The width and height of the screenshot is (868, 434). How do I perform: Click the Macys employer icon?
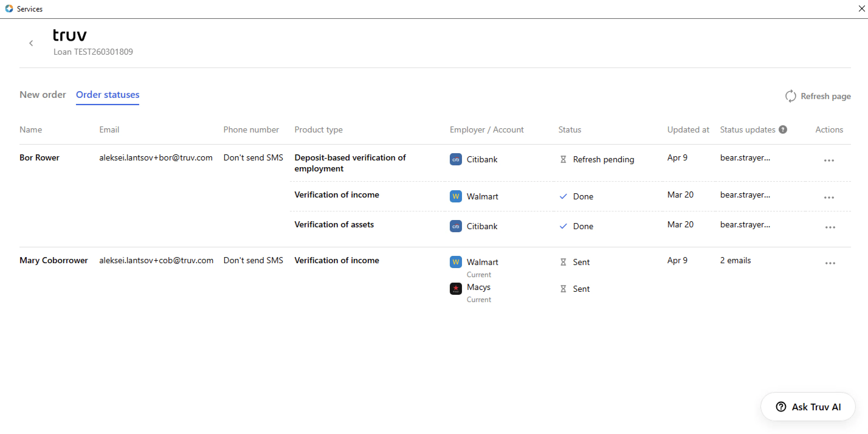(456, 288)
